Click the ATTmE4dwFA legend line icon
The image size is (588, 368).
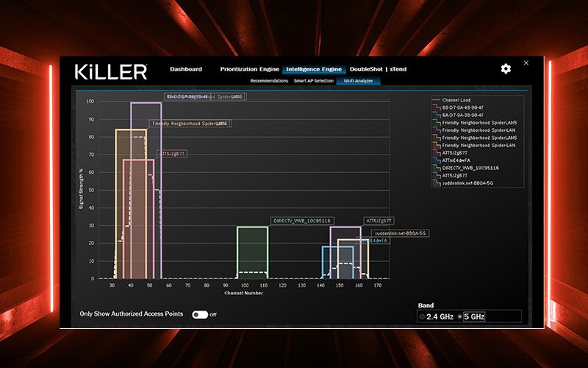(x=437, y=160)
